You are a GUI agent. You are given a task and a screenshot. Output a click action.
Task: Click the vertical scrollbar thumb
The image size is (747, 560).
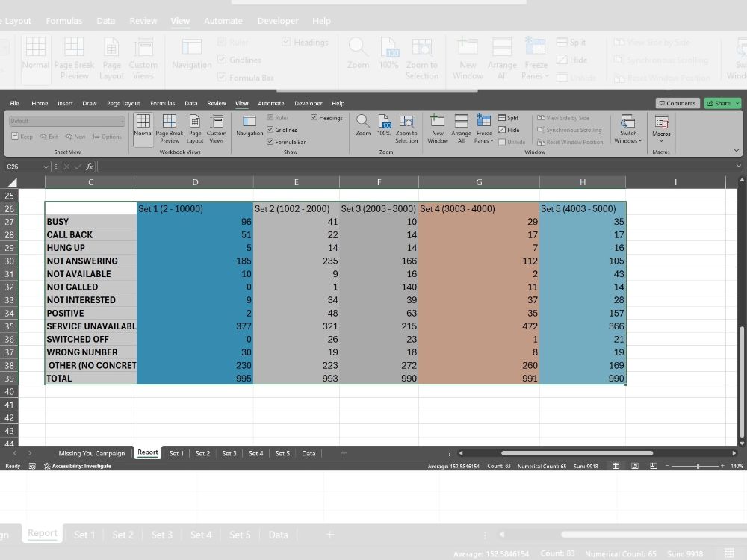tap(741, 382)
